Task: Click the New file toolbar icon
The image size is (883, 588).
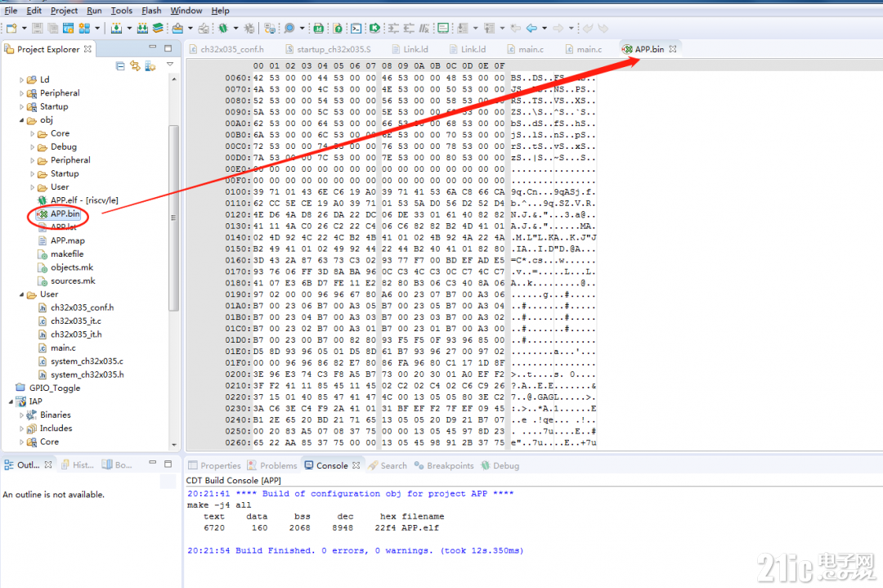Action: [x=11, y=28]
